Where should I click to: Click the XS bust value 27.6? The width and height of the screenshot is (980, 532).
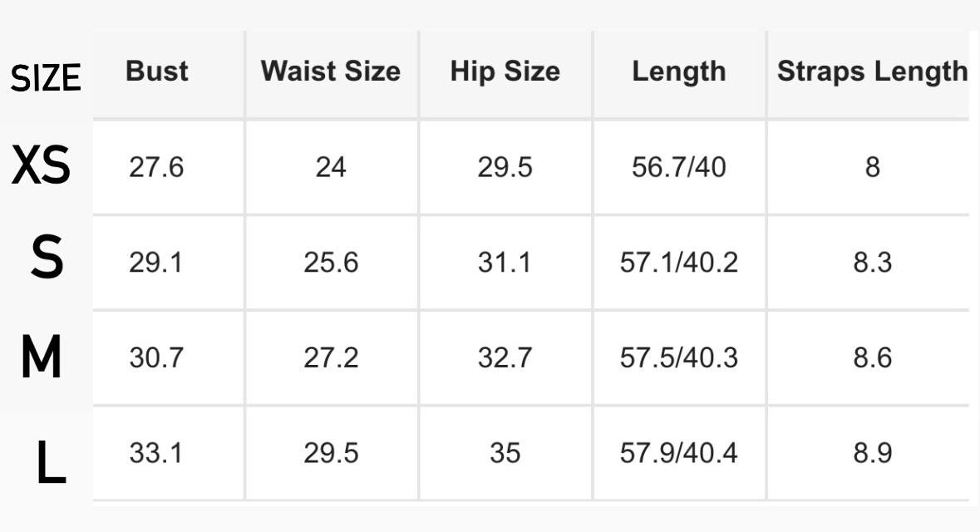click(x=156, y=168)
